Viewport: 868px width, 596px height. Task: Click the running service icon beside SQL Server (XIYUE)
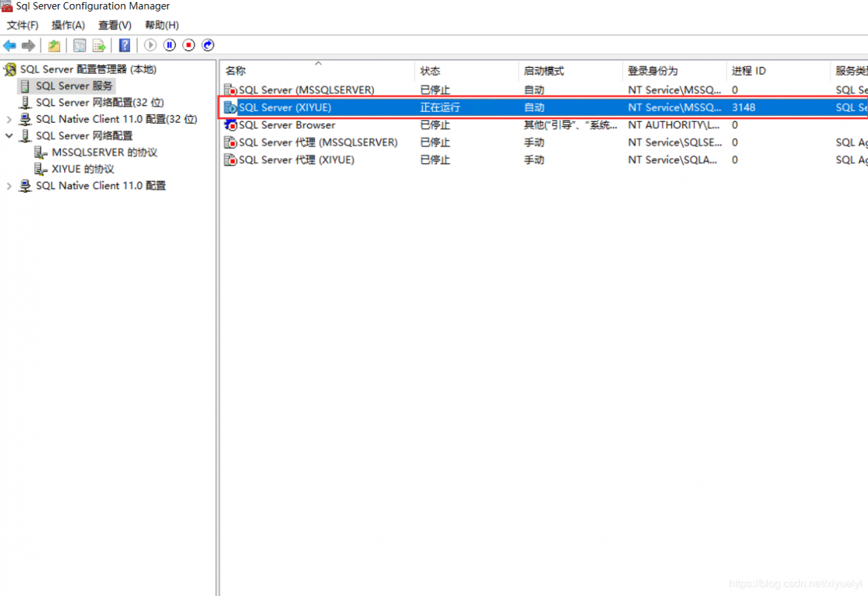click(231, 108)
